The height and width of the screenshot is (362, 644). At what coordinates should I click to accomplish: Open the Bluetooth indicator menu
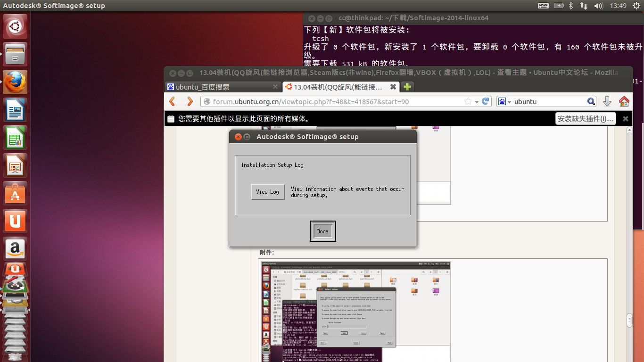570,6
